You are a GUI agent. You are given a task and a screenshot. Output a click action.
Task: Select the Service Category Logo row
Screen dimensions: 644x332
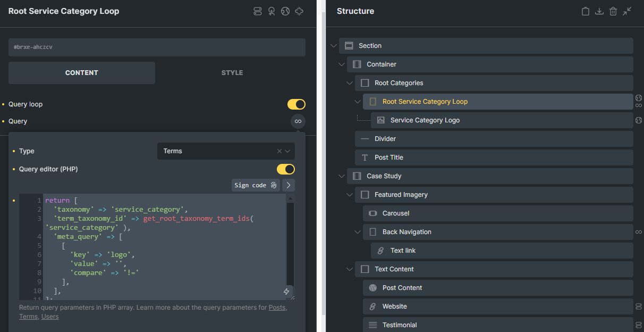pyautogui.click(x=502, y=120)
